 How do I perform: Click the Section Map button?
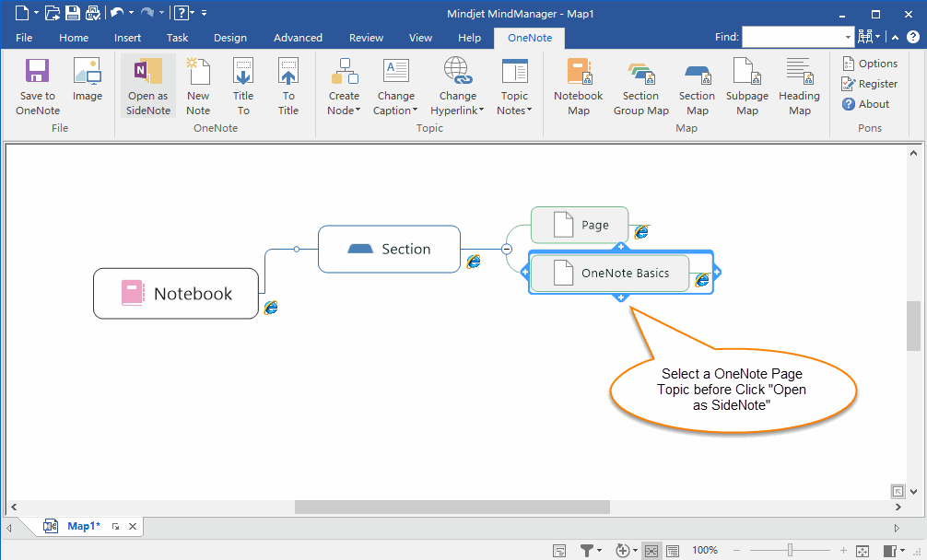pyautogui.click(x=697, y=87)
